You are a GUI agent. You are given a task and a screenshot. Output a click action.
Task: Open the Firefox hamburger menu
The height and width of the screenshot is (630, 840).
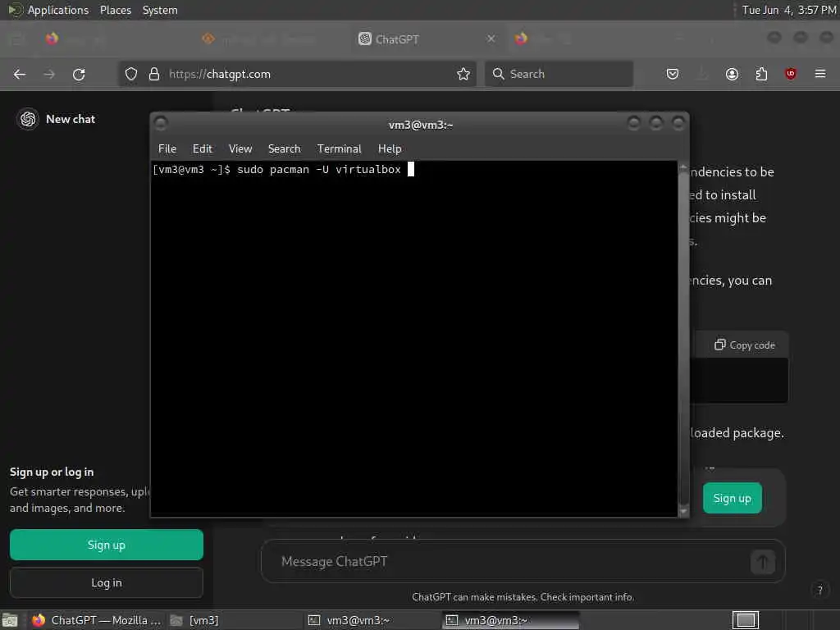coord(820,74)
